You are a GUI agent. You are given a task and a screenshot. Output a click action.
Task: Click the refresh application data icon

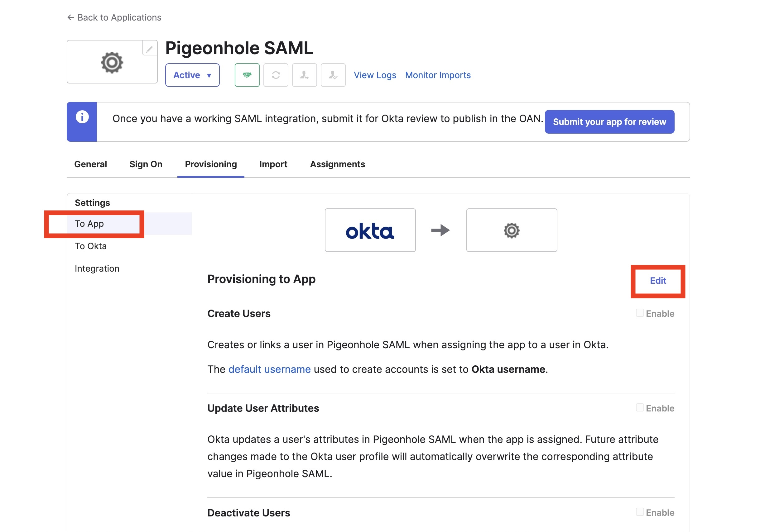tap(276, 75)
